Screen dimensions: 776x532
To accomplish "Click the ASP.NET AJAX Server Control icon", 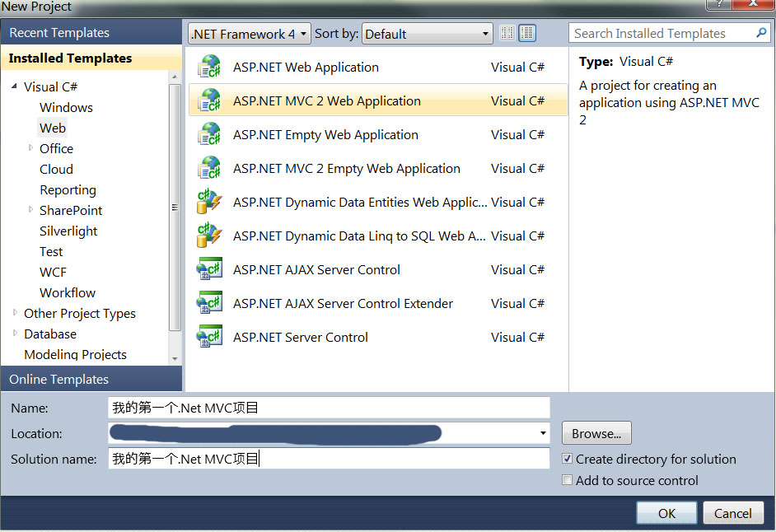I will 209,268.
